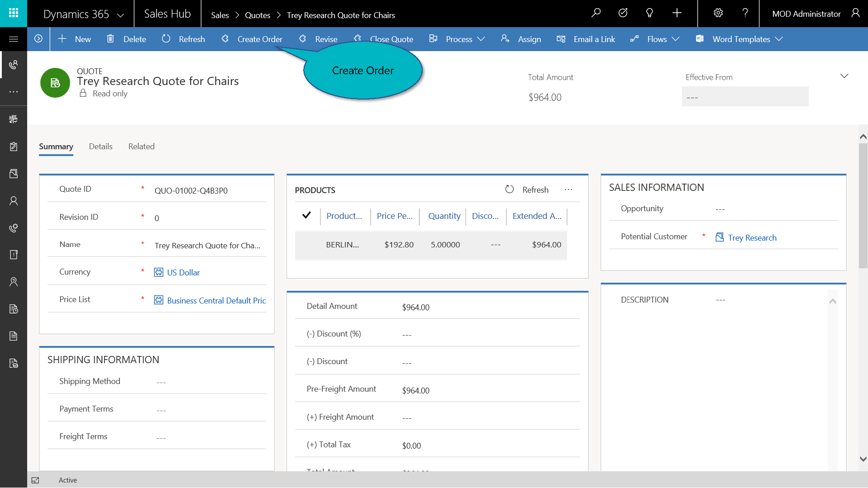Select all rows checkmark in Products grid
868x488 pixels.
[306, 215]
